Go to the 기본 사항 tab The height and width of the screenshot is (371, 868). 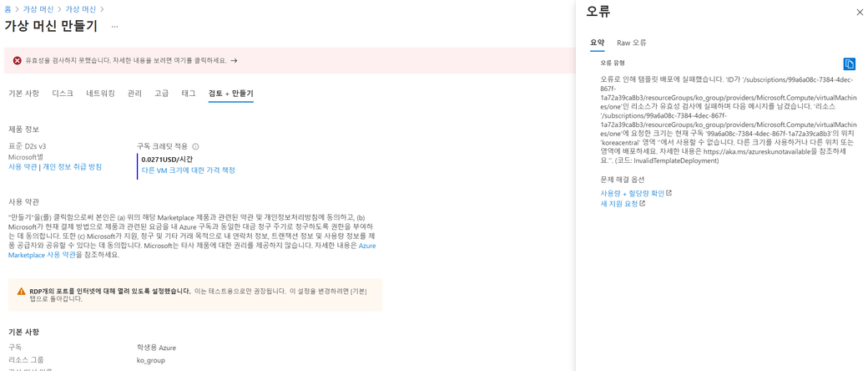(23, 94)
